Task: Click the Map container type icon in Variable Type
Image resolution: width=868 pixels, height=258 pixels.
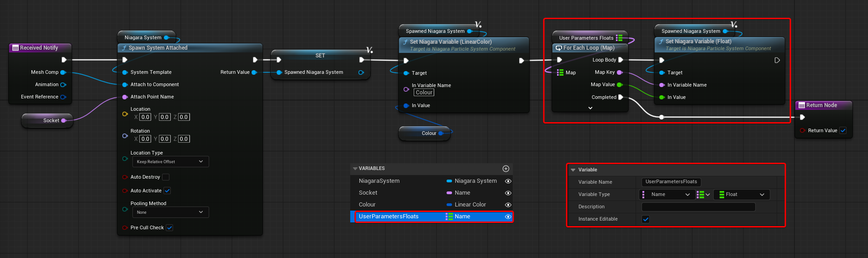Action: 703,195
